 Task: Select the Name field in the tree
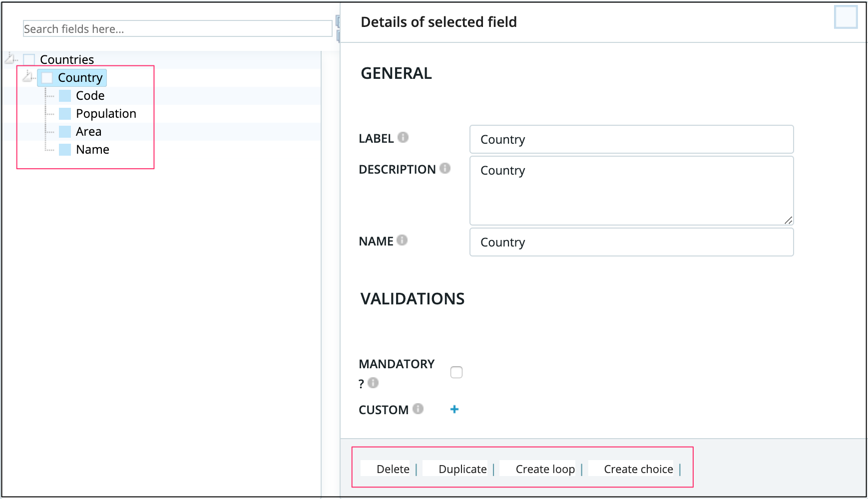click(93, 150)
